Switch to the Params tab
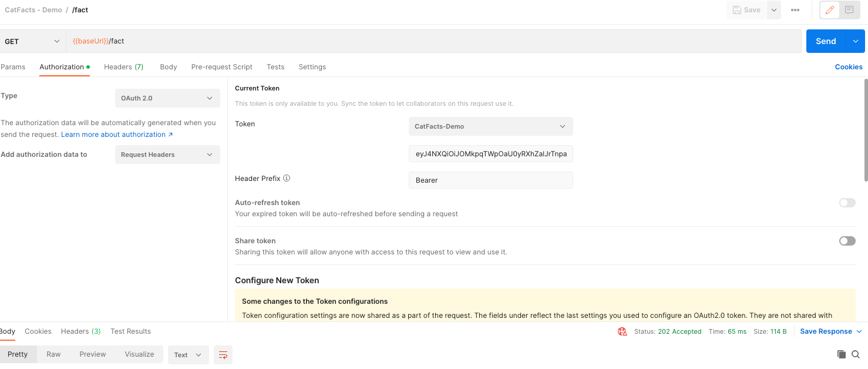Screen dimensions: 868x369 13,67
